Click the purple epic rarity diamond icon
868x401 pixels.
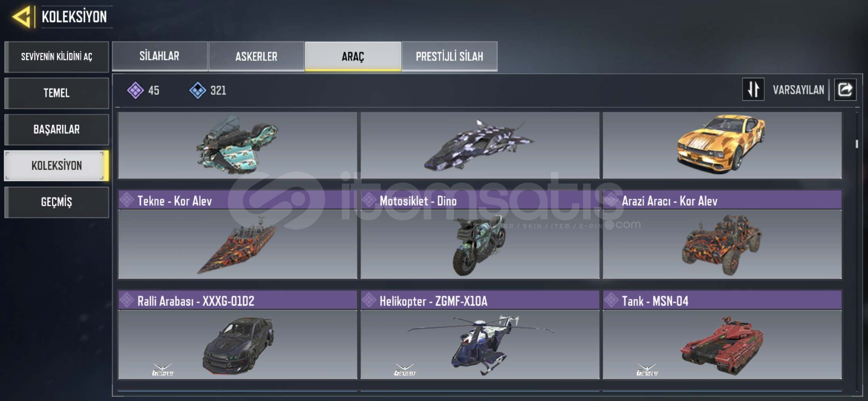[x=135, y=90]
